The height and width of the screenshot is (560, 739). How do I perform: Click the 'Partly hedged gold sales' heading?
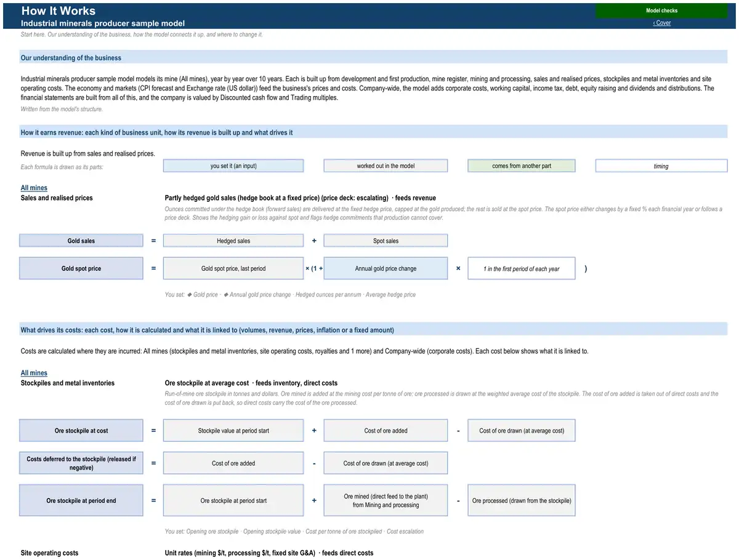click(301, 198)
